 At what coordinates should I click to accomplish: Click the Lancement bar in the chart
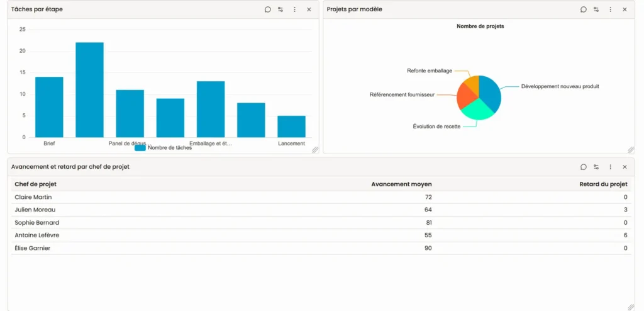coord(291,127)
